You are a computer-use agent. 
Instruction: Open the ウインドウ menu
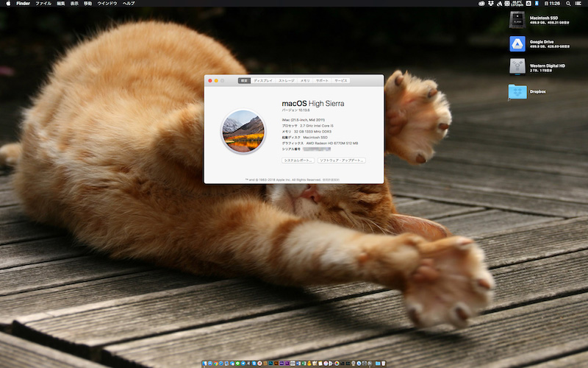pos(107,4)
